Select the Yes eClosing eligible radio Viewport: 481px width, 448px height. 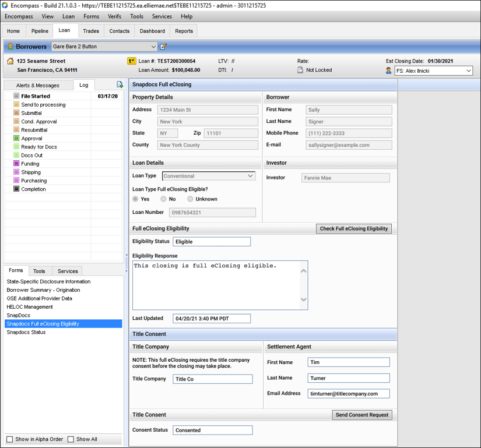135,199
